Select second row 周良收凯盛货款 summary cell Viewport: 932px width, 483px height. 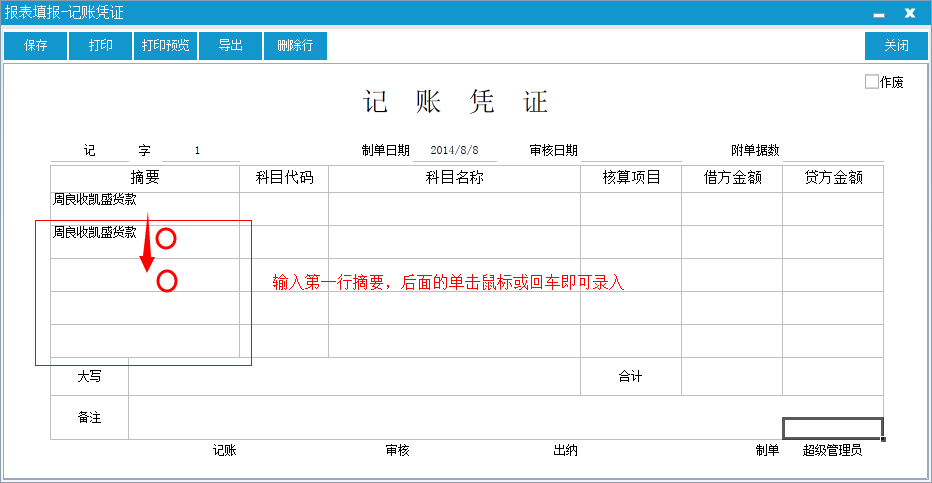point(145,242)
